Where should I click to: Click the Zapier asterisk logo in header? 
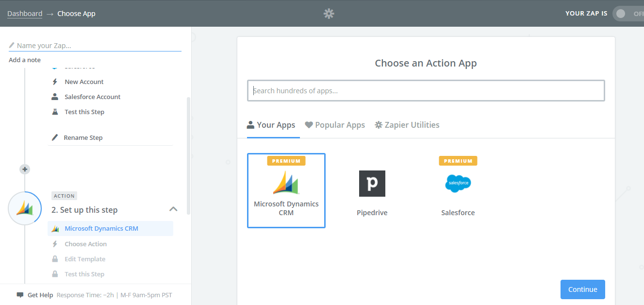329,14
